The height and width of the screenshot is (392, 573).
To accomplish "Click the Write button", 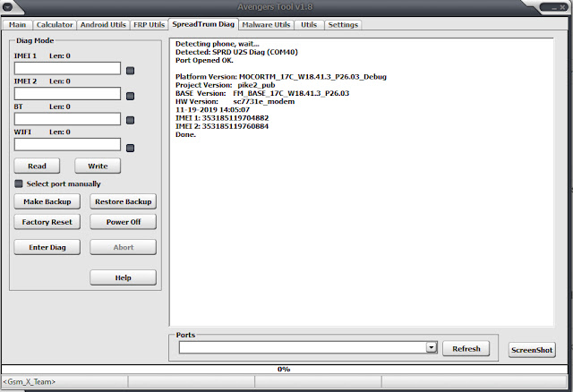I will (98, 166).
